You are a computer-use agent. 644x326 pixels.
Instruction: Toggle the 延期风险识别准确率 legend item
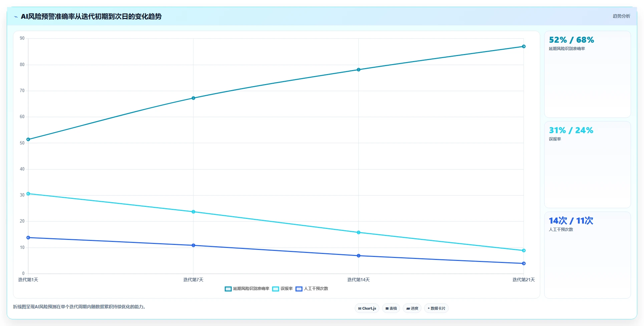pyautogui.click(x=247, y=289)
